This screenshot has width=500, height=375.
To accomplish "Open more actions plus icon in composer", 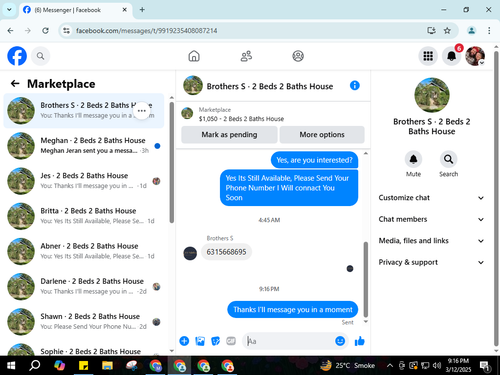I will click(x=184, y=341).
